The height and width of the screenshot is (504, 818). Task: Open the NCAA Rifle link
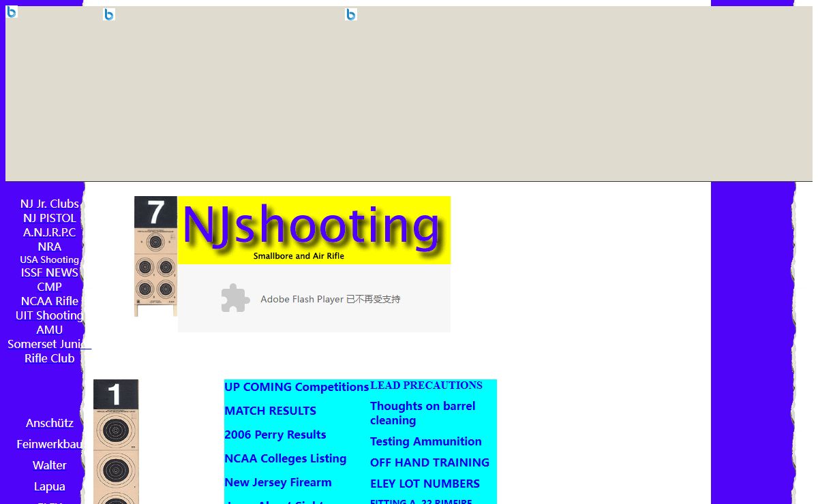(x=49, y=301)
